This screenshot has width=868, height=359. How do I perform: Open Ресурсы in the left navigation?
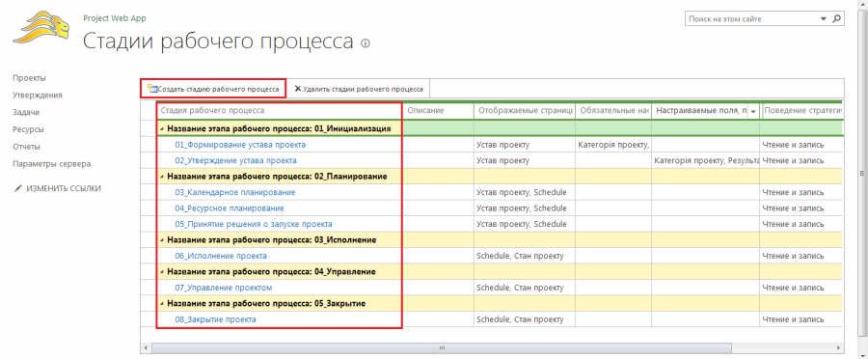28,129
